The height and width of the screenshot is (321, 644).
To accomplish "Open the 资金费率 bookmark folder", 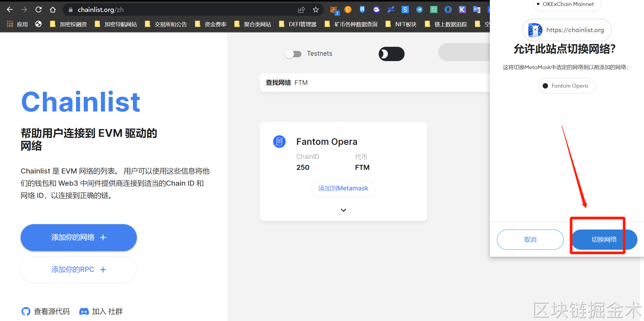I will tap(211, 24).
